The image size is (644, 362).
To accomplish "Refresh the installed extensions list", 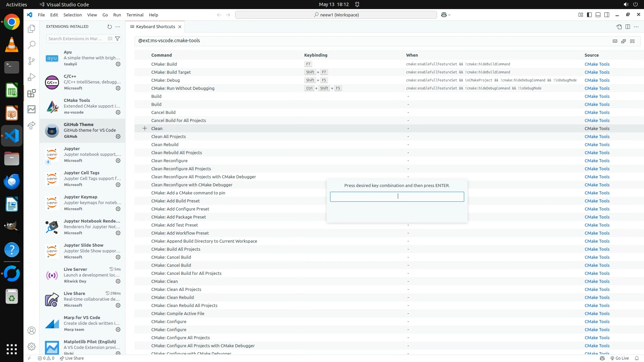I will tap(109, 26).
